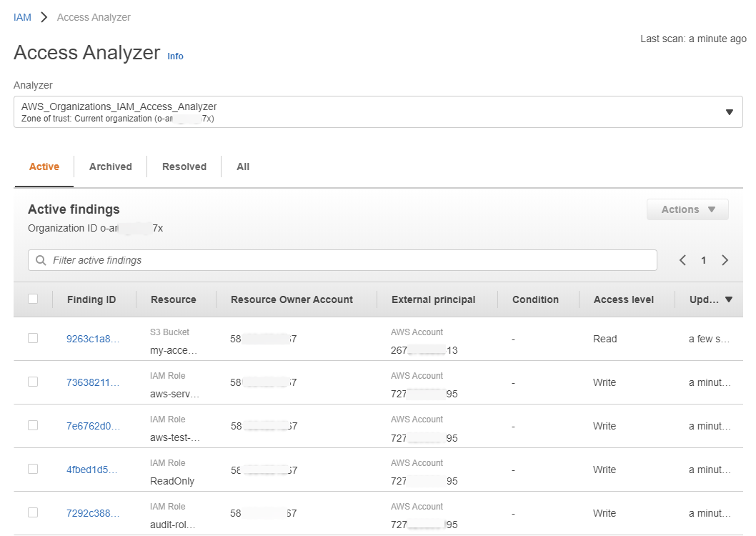
Task: Click the Updated column sort arrow
Action: 729,299
